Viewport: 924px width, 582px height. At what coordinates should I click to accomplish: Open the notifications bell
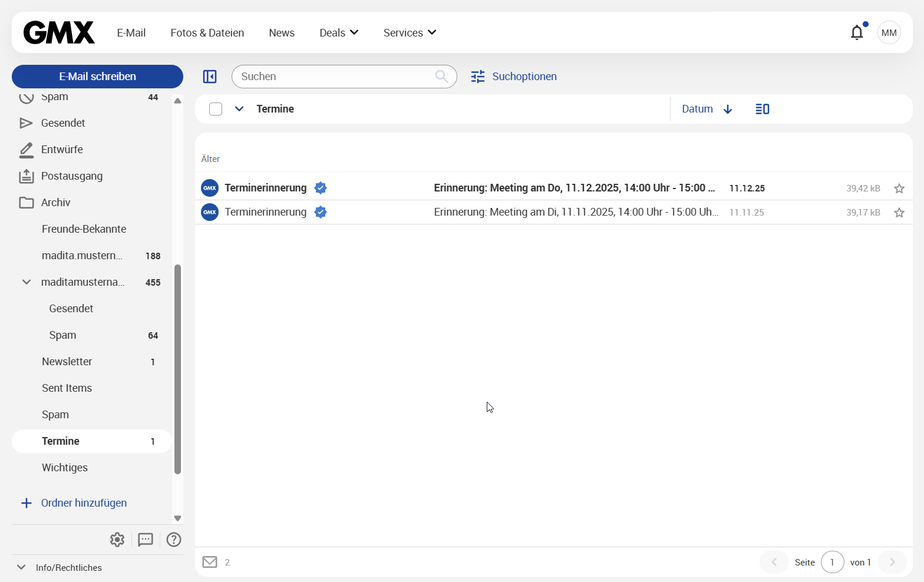(857, 32)
